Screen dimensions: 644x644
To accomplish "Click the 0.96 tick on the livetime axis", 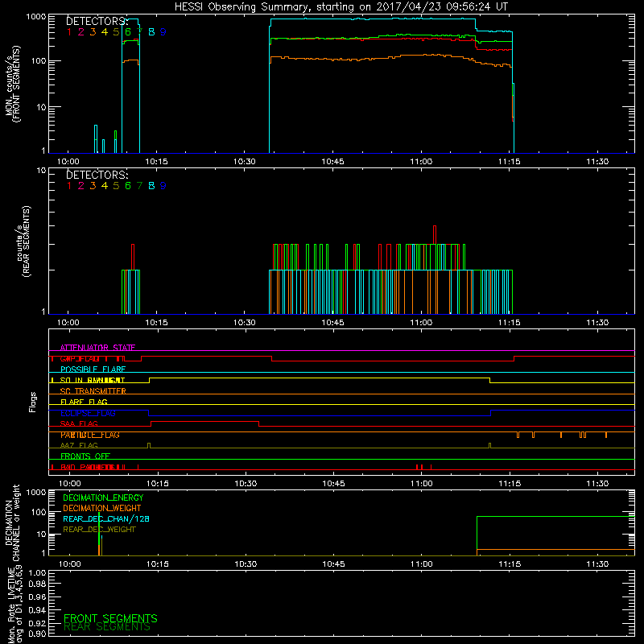I will tap(37, 597).
